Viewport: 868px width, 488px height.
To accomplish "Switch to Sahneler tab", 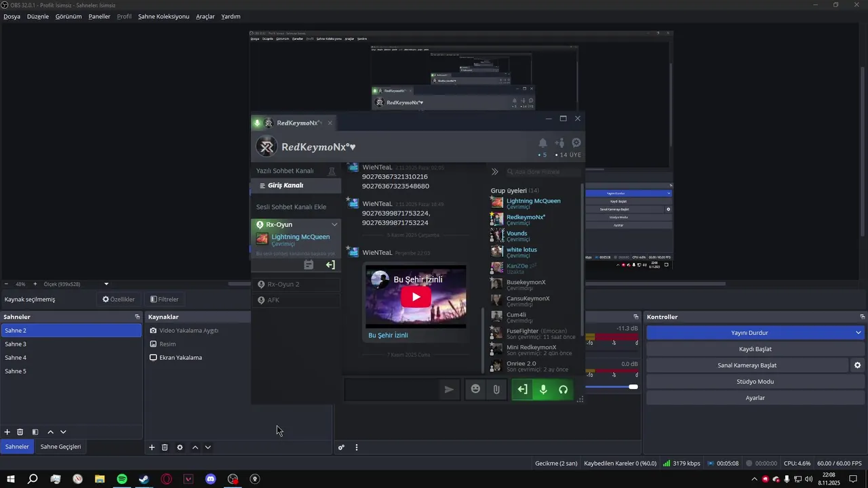I will (17, 447).
